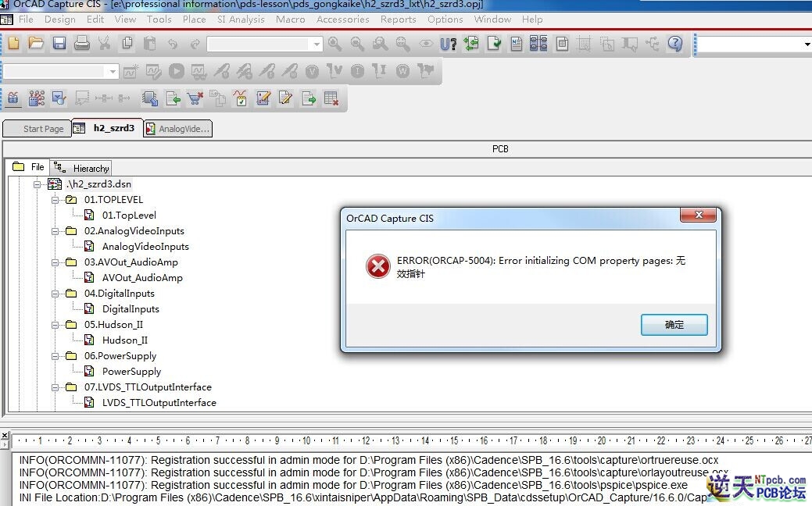Switch to the Start Page tab
The image size is (812, 506).
pos(37,128)
